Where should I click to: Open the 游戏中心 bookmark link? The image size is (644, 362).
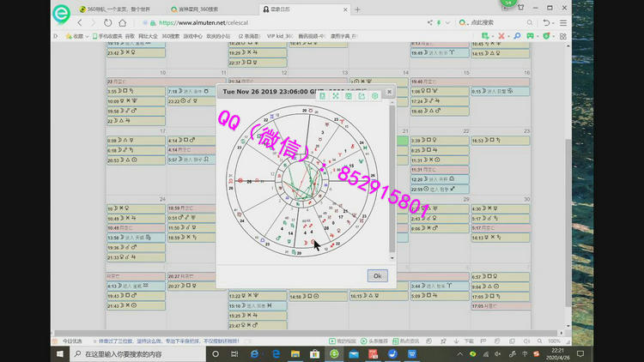tap(191, 36)
